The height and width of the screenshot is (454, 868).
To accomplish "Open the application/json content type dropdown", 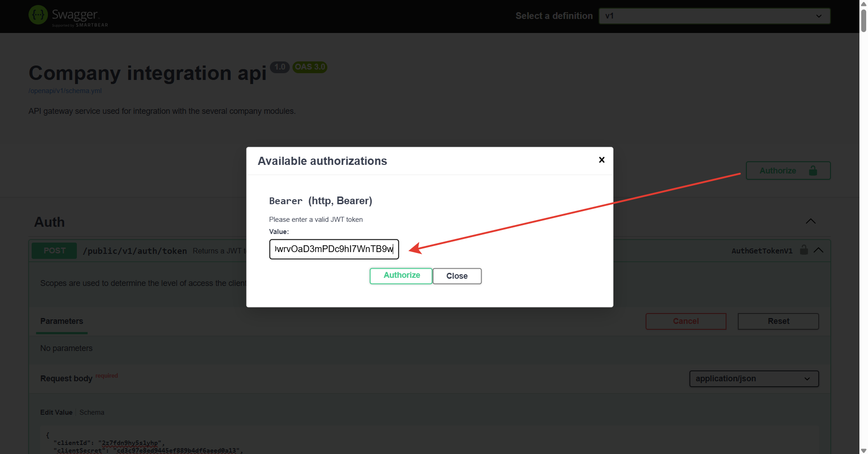I will click(x=754, y=379).
